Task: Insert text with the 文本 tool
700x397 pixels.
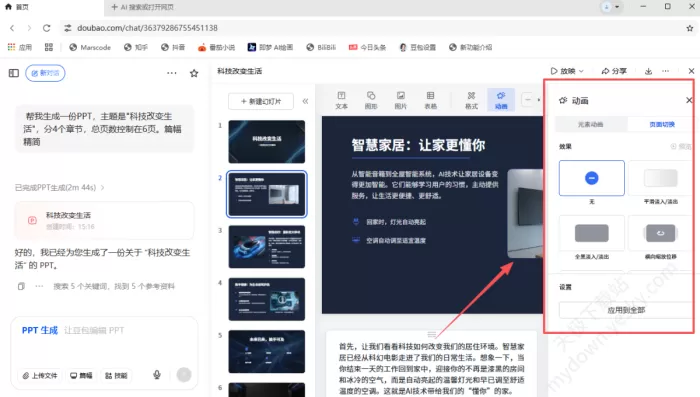Action: (342, 100)
